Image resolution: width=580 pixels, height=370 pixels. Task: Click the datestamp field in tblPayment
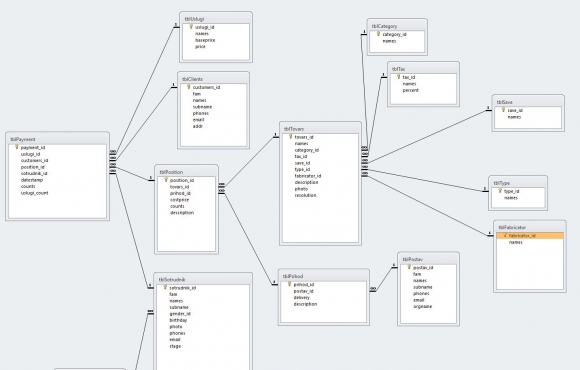(32, 180)
